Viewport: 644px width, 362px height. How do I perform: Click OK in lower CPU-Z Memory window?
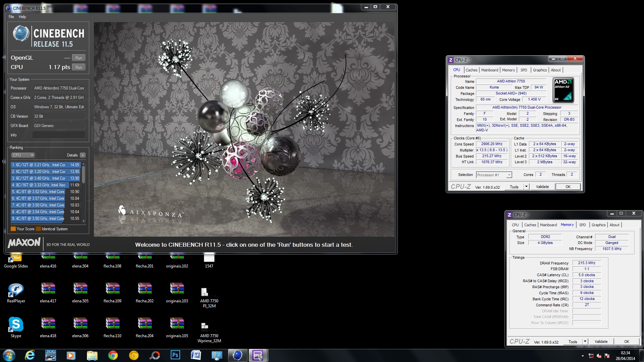[627, 342]
